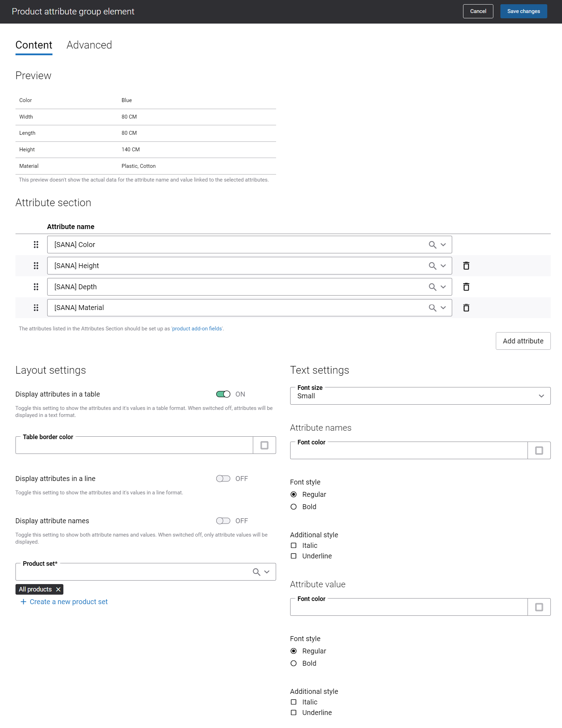Search attributes in the [SANA] Color field

[x=432, y=245]
